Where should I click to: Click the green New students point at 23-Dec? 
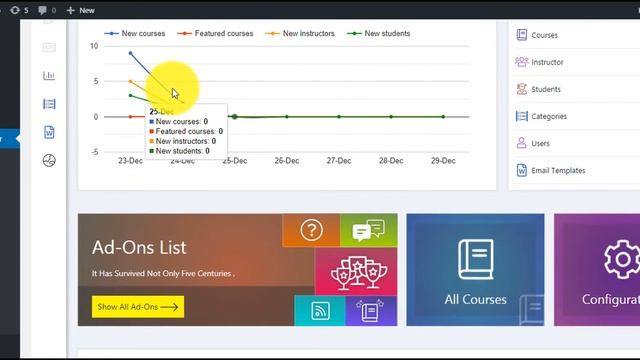[x=130, y=96]
